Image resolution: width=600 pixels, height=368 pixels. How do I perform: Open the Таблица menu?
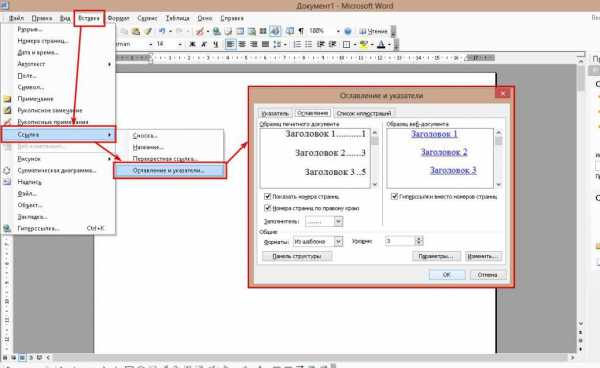[x=177, y=18]
